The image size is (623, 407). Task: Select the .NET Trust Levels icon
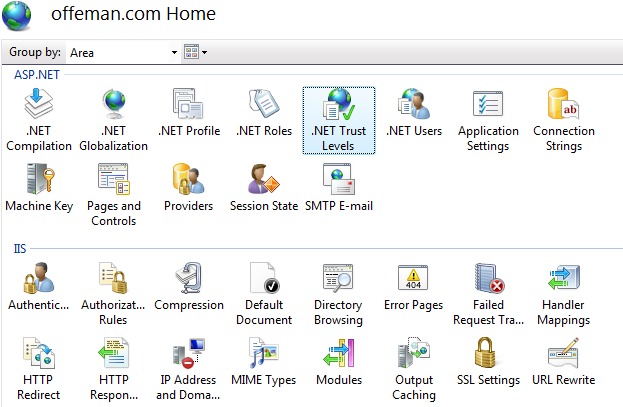(339, 120)
